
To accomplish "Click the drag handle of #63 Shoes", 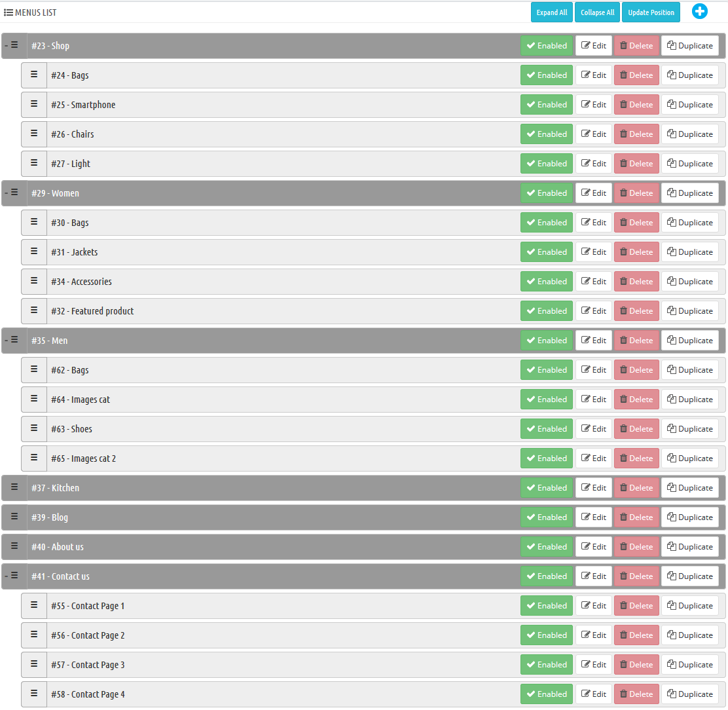I will pos(34,428).
